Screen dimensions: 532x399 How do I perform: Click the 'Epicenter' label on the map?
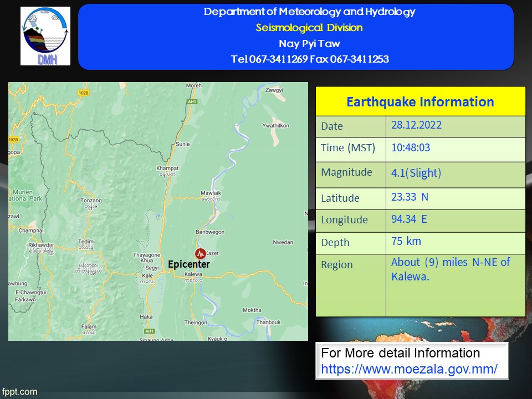[x=189, y=264]
